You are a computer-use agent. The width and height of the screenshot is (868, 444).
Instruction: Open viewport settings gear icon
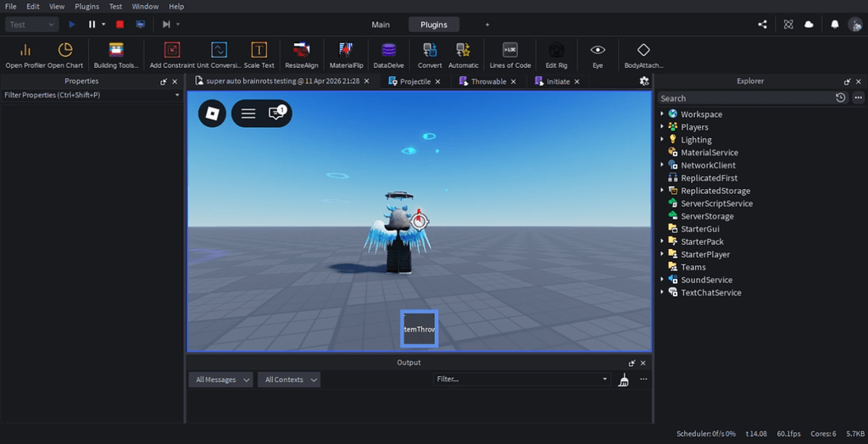click(644, 80)
